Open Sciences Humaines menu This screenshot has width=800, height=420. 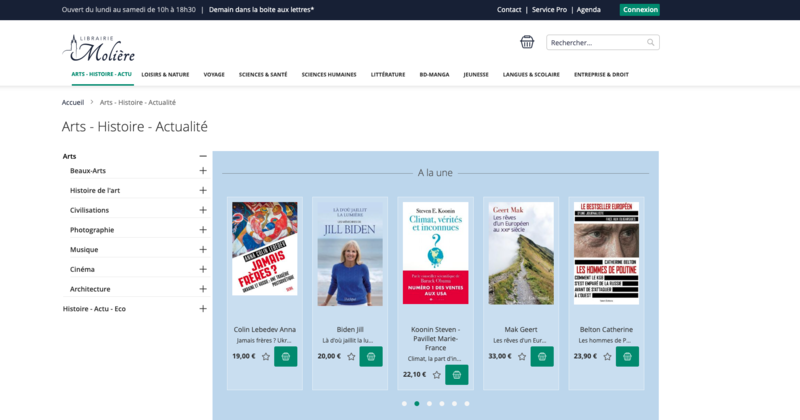pyautogui.click(x=329, y=75)
